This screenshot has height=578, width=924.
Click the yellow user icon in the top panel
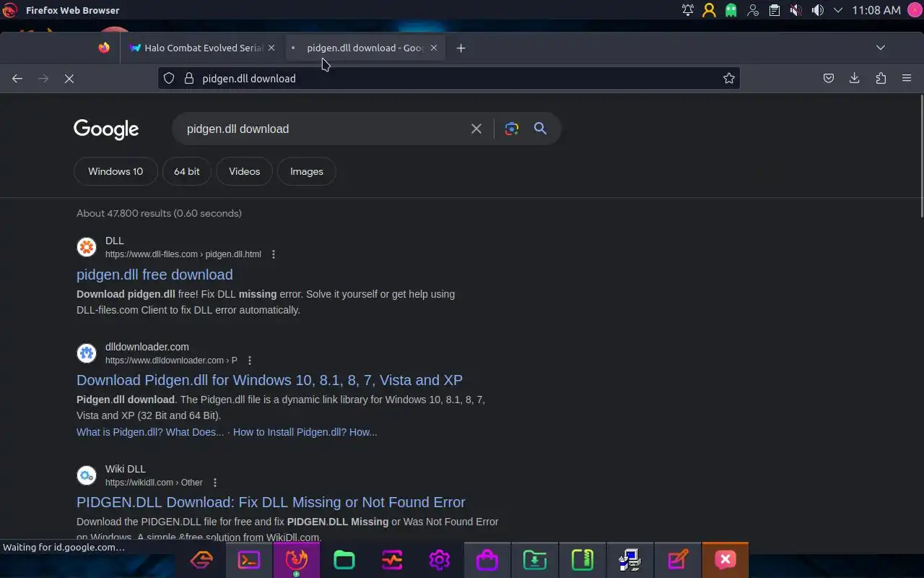[x=710, y=10]
